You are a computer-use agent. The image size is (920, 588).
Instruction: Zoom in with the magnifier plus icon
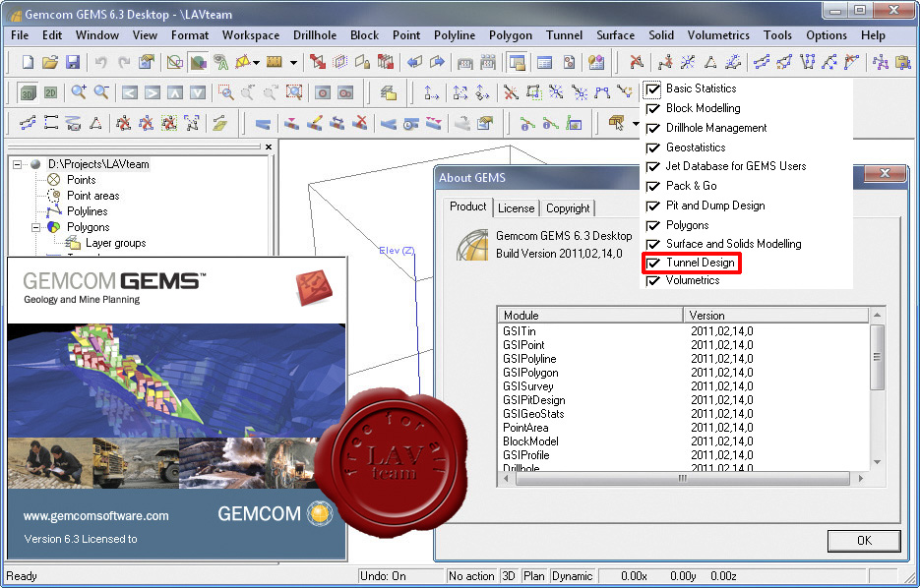pos(79,92)
